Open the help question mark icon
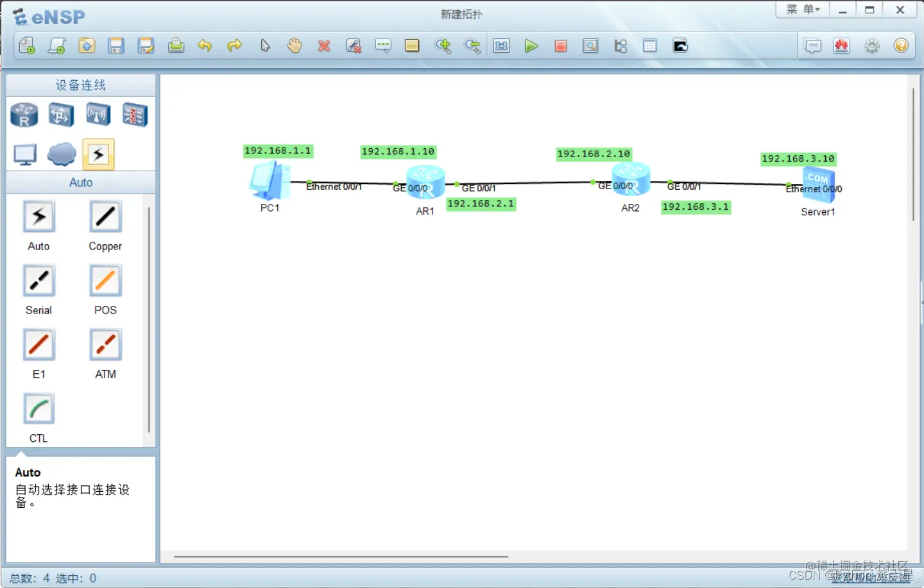The image size is (924, 588). coord(901,46)
